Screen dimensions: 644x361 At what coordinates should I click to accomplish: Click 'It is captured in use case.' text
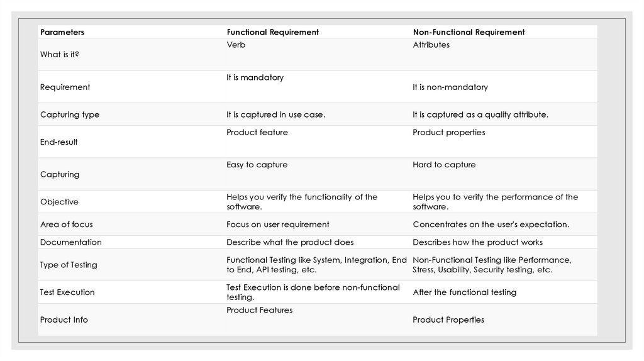click(x=275, y=115)
